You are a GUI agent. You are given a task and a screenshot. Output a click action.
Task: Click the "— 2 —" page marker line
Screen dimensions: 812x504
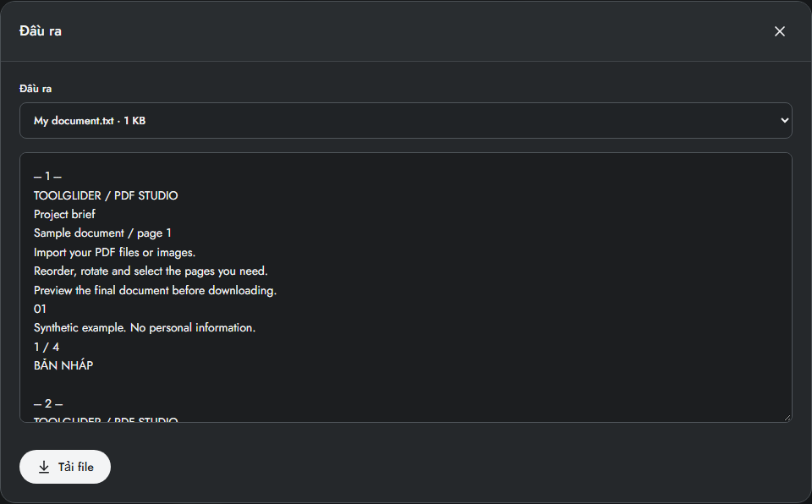pos(48,403)
